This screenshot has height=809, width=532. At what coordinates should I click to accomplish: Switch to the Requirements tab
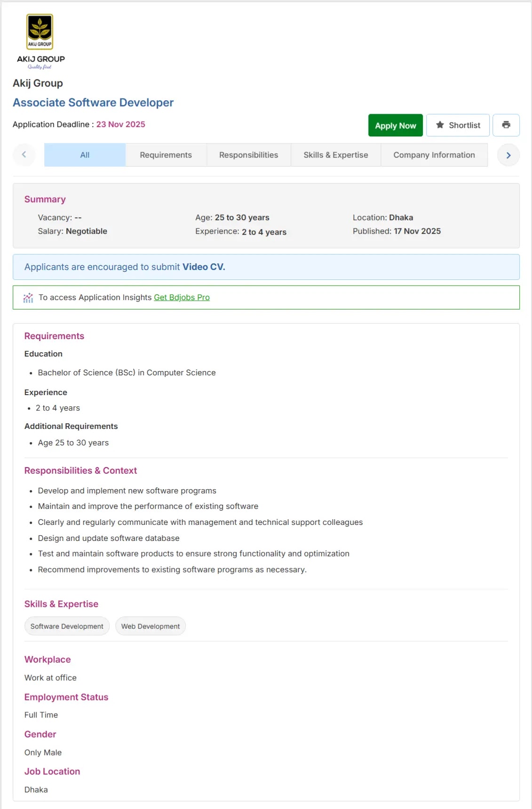pos(166,155)
